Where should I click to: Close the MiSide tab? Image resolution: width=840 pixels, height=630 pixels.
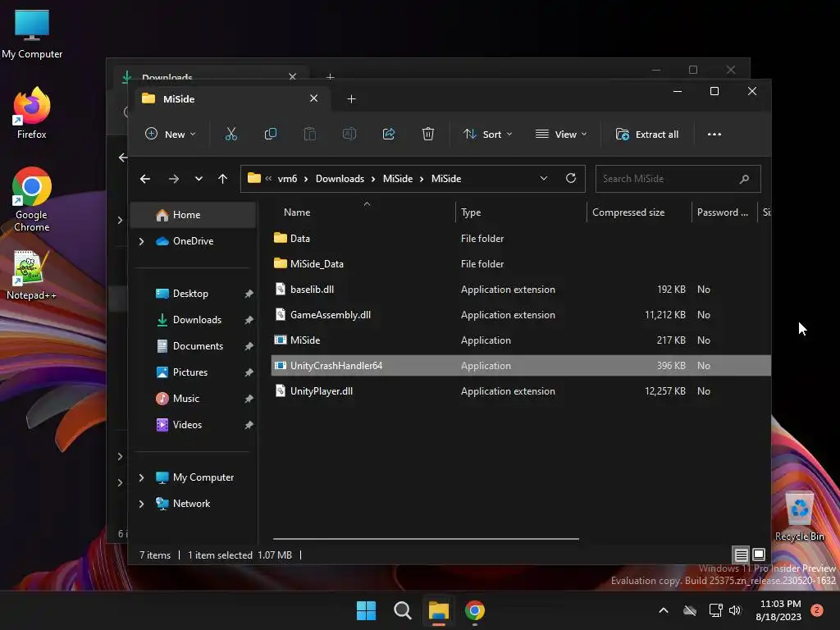314,98
